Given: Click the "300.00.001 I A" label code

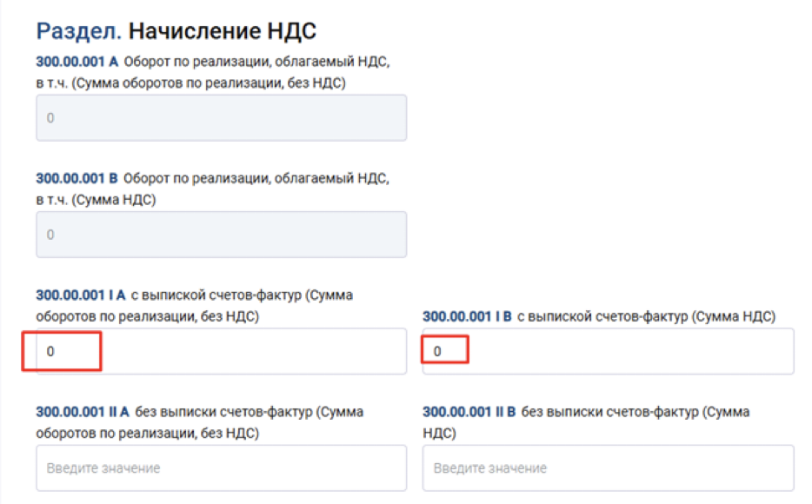Looking at the screenshot, I should [x=81, y=295].
